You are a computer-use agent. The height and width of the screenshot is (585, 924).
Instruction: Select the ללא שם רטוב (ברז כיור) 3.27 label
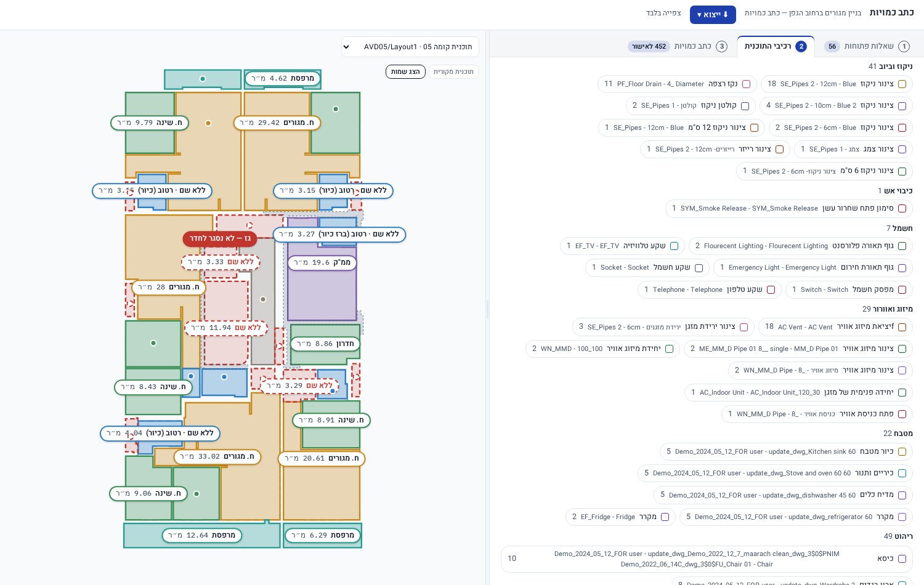pos(339,234)
